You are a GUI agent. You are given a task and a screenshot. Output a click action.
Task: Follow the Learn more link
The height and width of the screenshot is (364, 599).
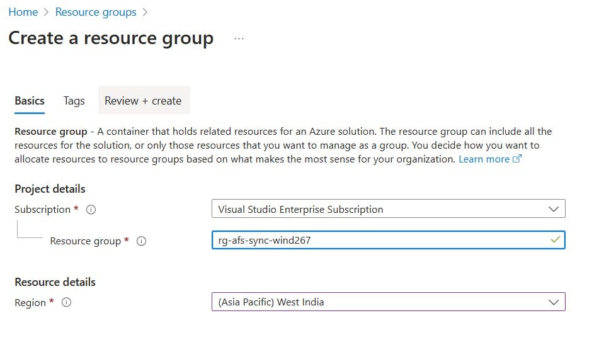pyautogui.click(x=484, y=159)
